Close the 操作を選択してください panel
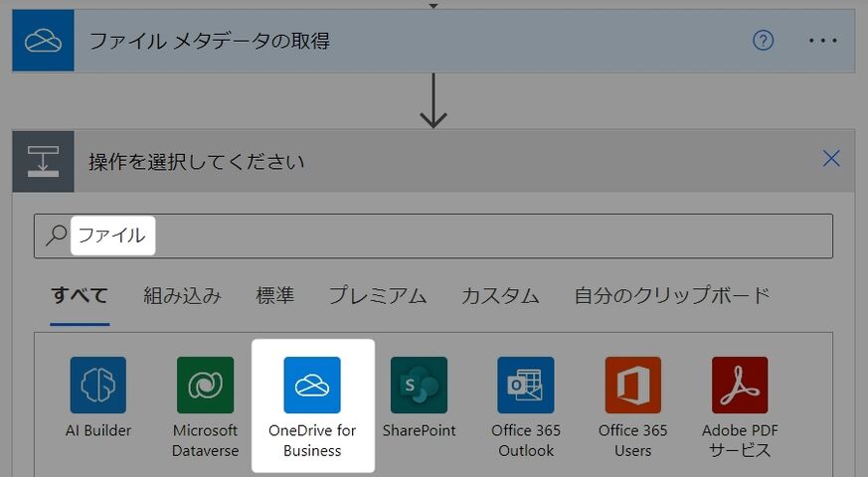Screen dimensions: 868x477 click(x=831, y=158)
